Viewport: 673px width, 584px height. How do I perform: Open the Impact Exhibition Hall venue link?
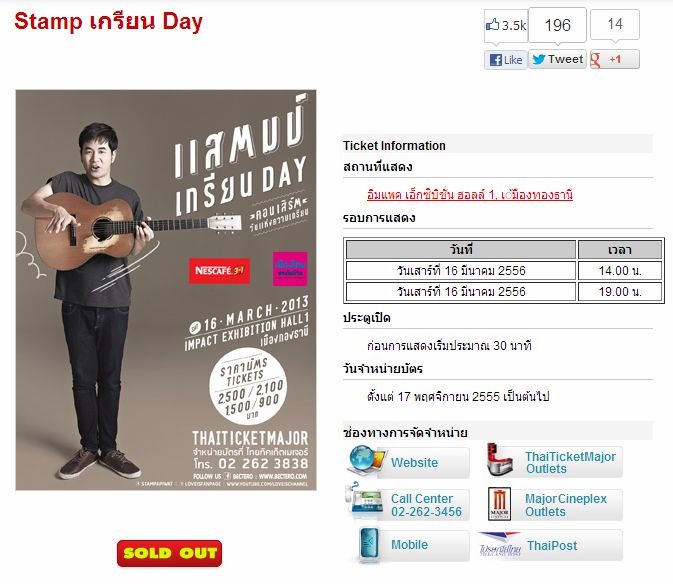[470, 194]
